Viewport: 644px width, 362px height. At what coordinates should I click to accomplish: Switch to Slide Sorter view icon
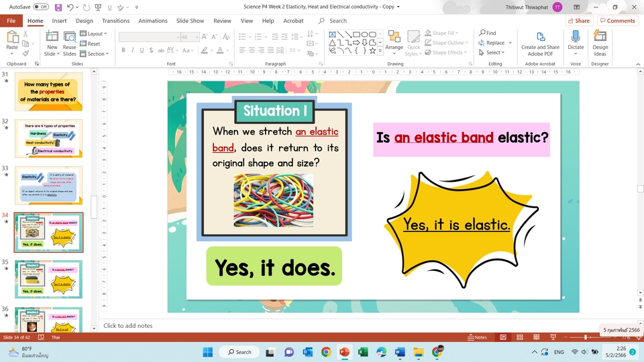click(x=519, y=337)
